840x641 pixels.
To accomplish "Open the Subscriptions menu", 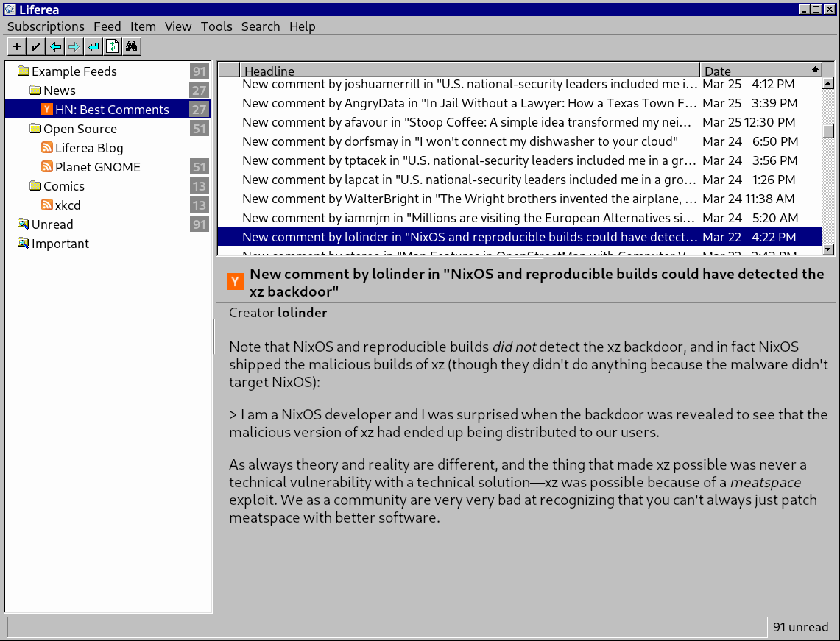I will tap(46, 26).
